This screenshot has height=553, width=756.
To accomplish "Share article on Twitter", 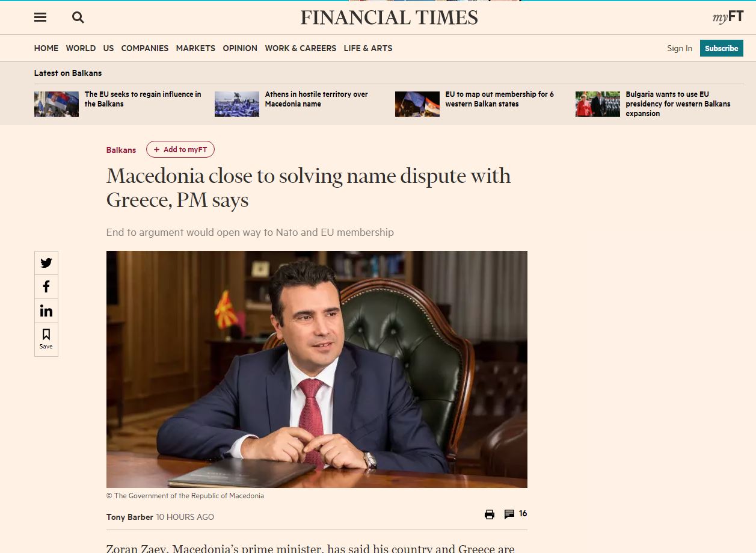I will click(x=46, y=263).
